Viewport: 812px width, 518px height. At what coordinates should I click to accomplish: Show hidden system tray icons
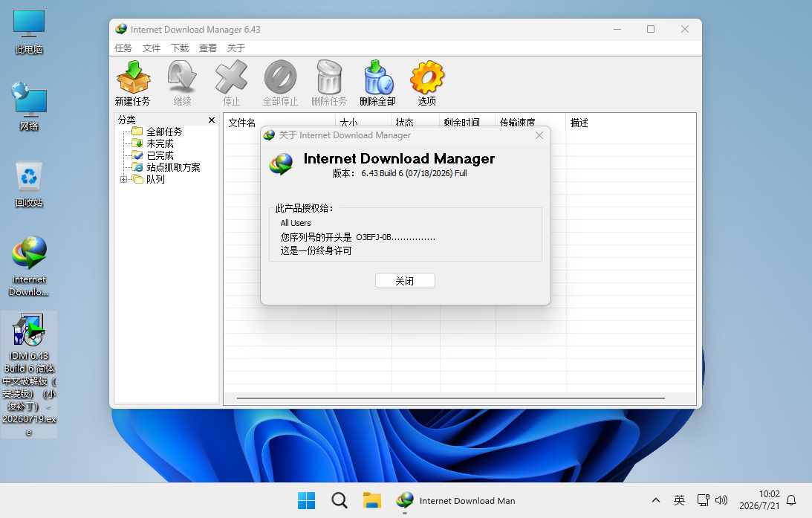coord(655,500)
